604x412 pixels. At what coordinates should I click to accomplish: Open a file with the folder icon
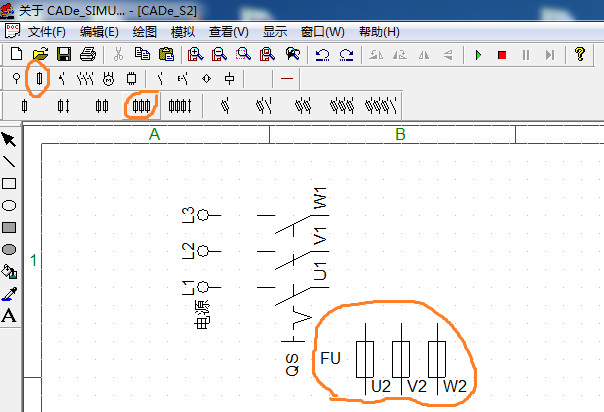tap(40, 54)
